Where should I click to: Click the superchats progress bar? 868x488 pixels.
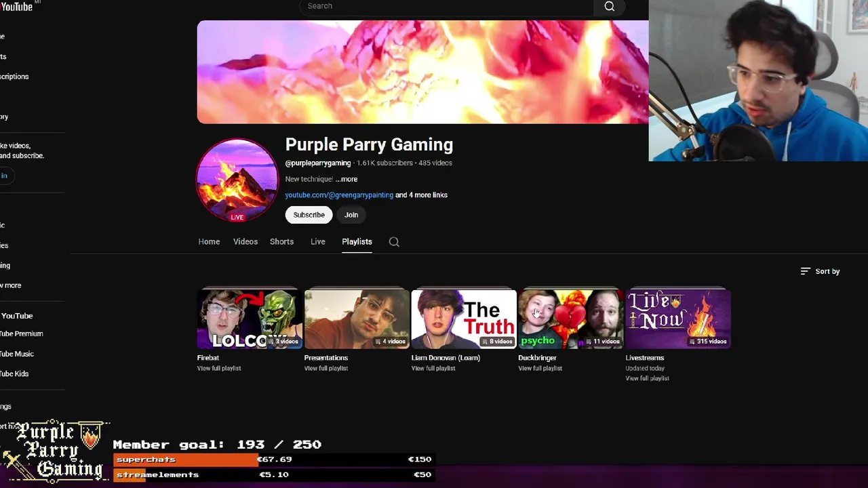[x=273, y=460]
